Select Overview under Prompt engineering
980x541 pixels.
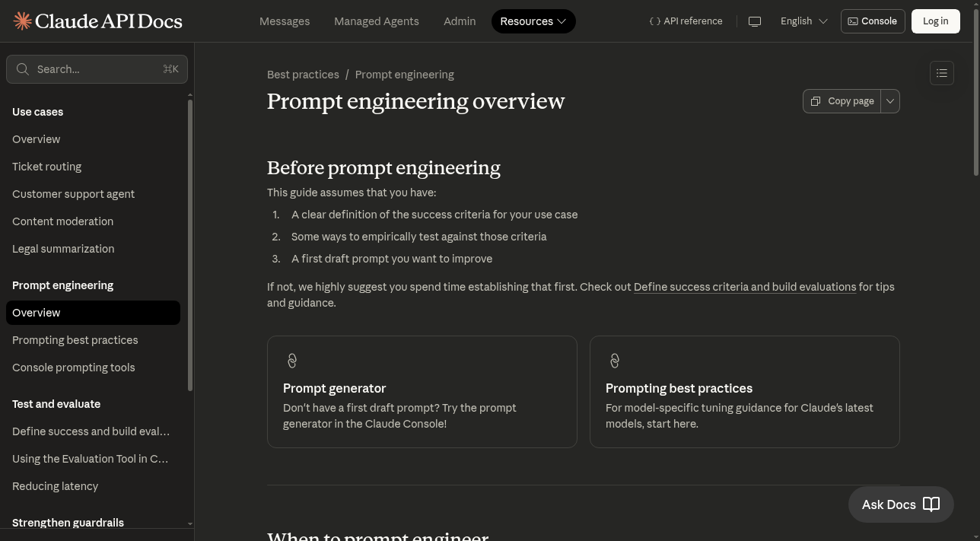pos(93,313)
